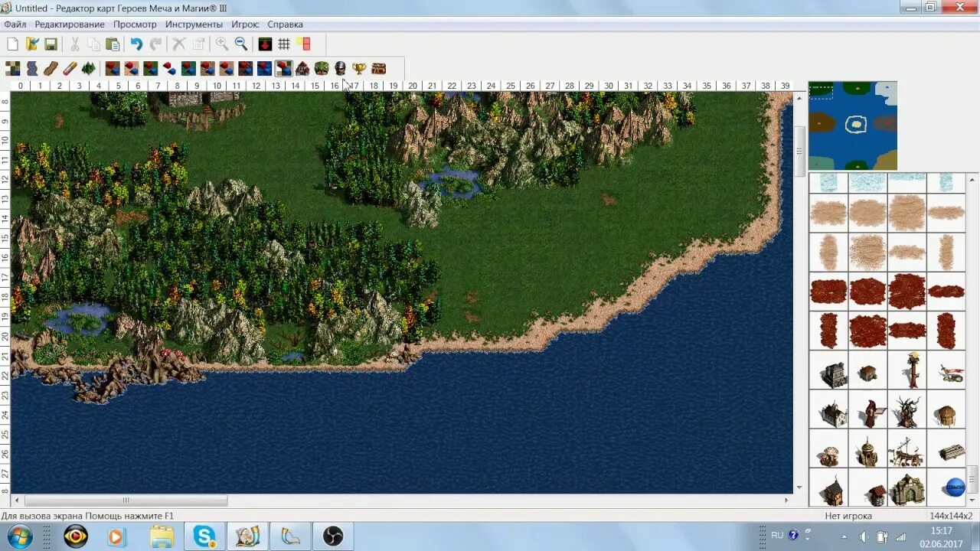Image resolution: width=980 pixels, height=551 pixels.
Task: Open the Игрок menu
Action: coord(245,24)
